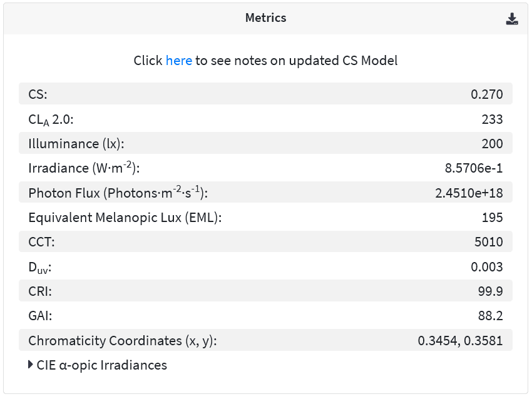
Task: Select the EML value 195
Action: (x=493, y=218)
